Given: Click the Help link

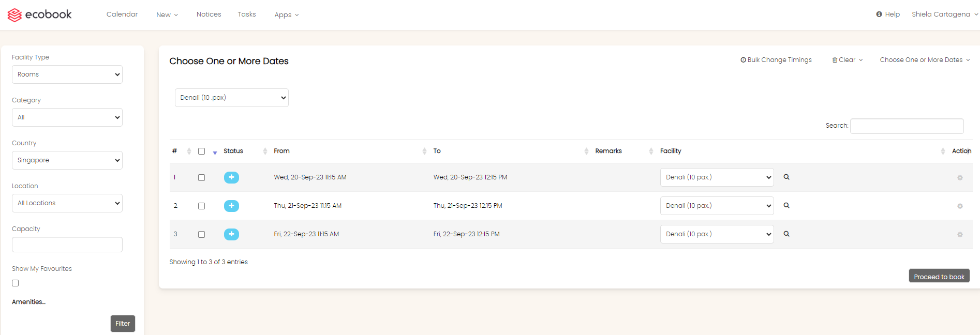Looking at the screenshot, I should (892, 14).
